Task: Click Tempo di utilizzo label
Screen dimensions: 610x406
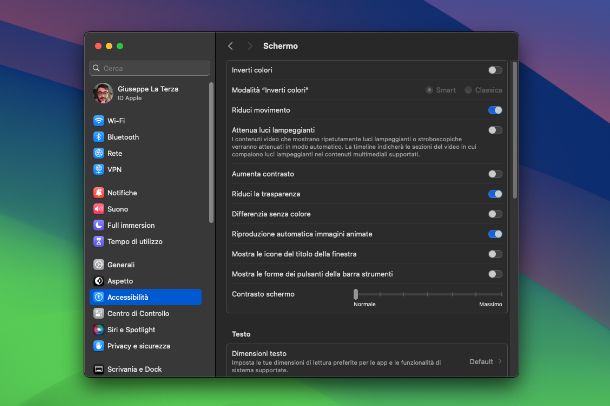Action: pos(135,242)
